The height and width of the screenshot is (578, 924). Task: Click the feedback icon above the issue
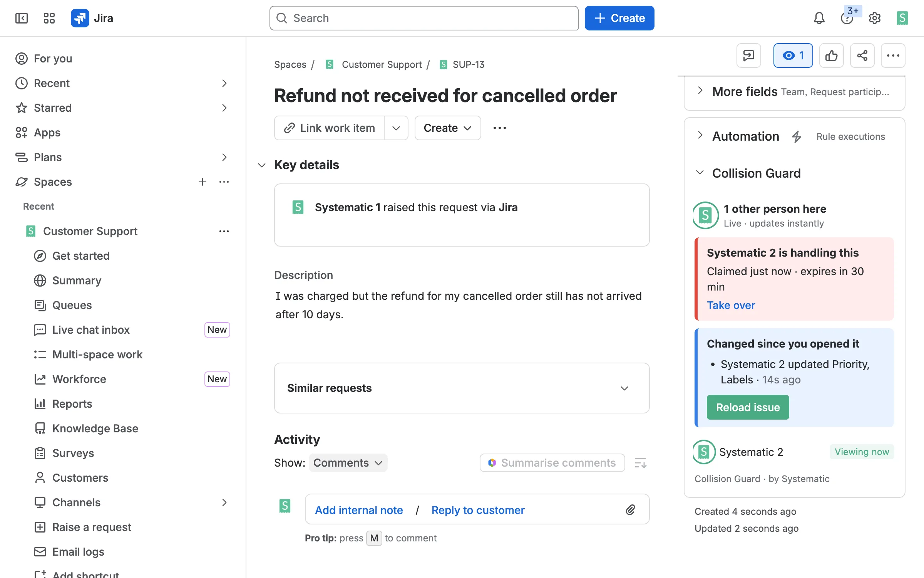(x=749, y=55)
